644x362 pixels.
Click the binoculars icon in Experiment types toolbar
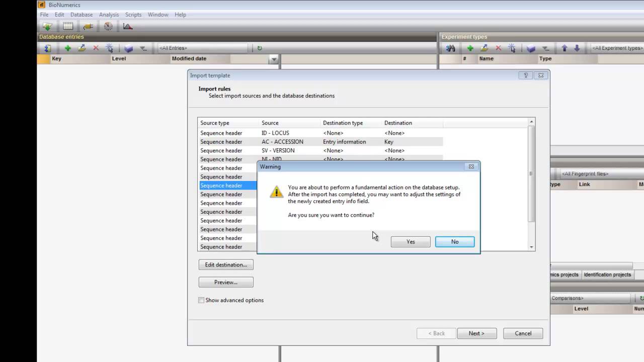(451, 48)
